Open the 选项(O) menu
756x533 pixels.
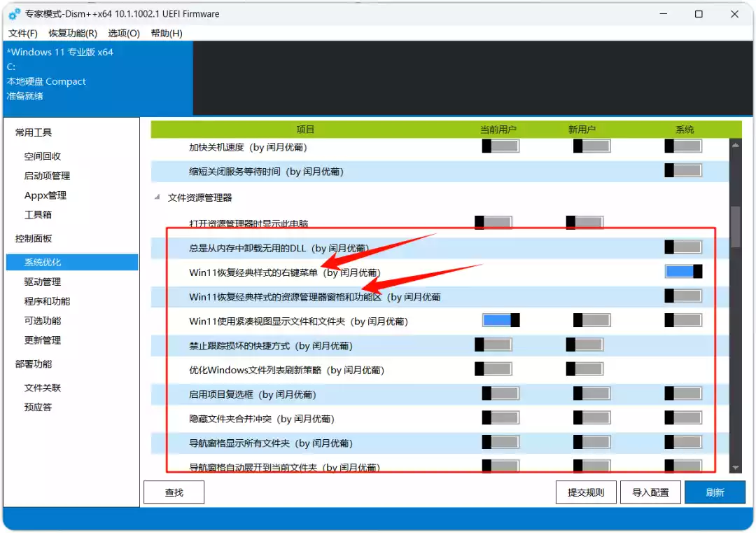(x=124, y=34)
